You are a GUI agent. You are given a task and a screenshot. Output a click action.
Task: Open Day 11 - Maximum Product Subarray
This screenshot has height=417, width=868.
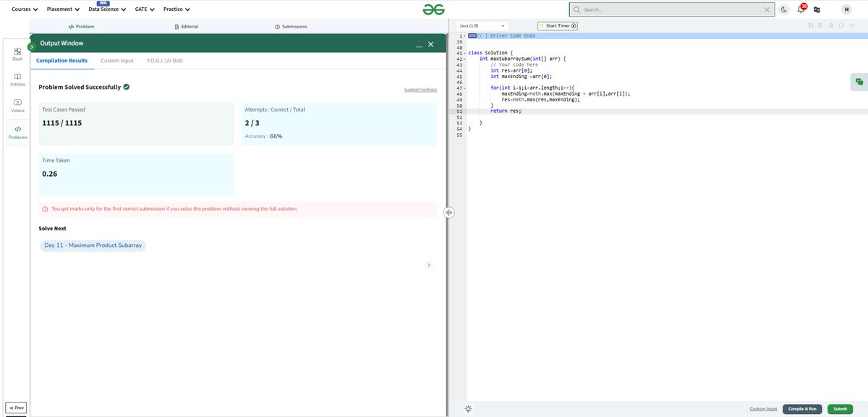(93, 245)
